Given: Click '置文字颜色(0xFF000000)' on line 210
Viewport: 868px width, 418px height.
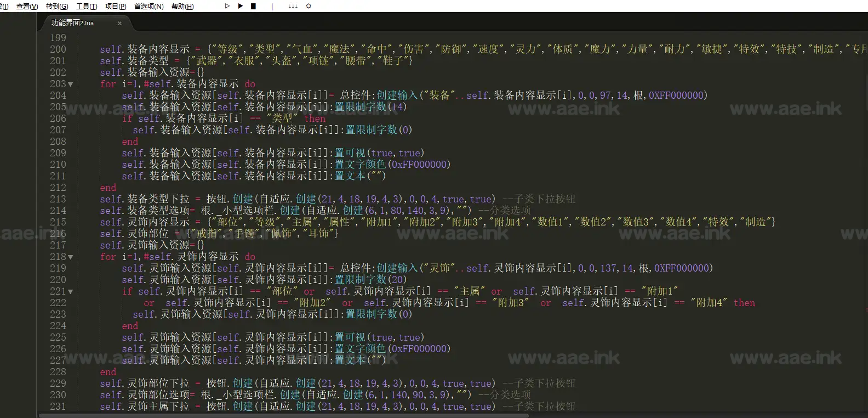Looking at the screenshot, I should click(x=392, y=165).
